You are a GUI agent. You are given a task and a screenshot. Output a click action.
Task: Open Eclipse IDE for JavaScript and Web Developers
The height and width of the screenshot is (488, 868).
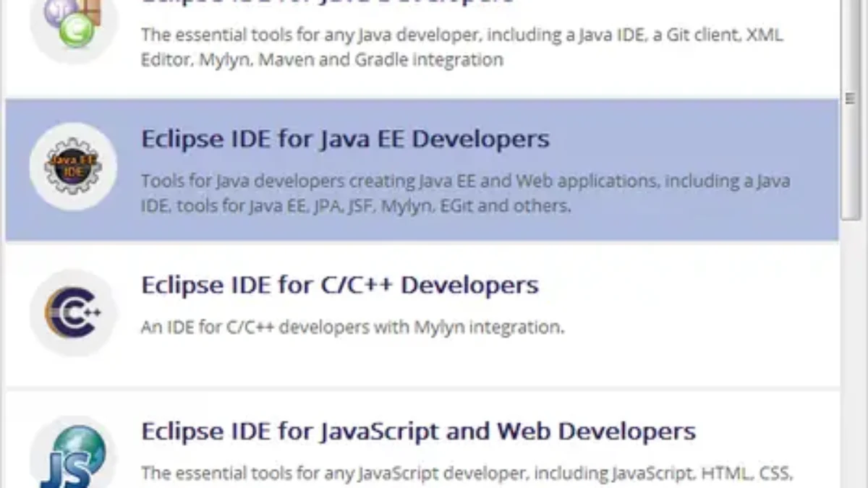[x=418, y=432]
